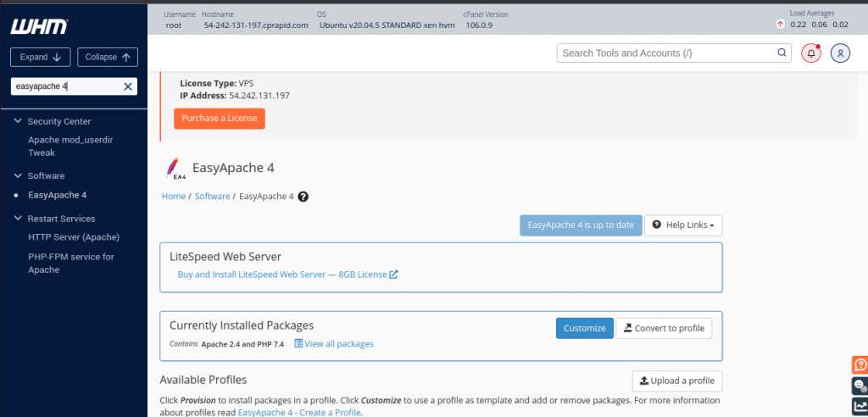Click Convert to profile button
This screenshot has width=868, height=417.
[x=664, y=328]
